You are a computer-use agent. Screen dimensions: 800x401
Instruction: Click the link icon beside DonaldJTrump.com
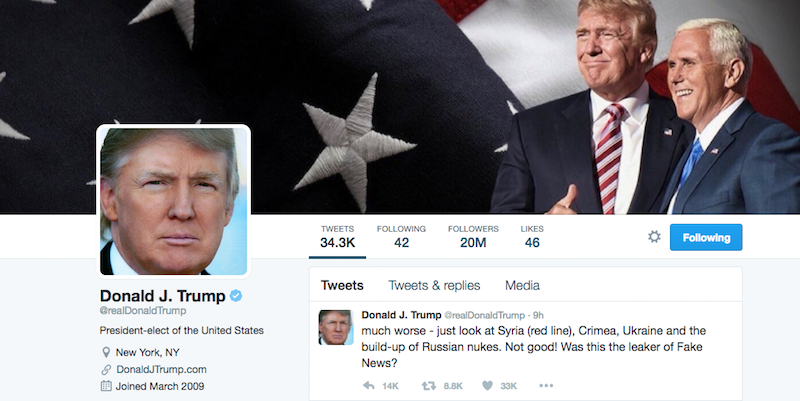coord(106,369)
